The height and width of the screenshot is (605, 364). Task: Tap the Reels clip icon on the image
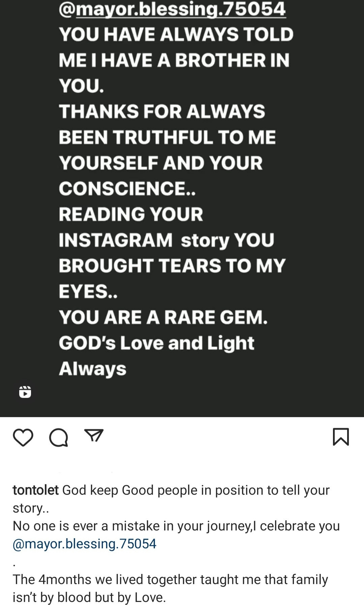(x=25, y=392)
